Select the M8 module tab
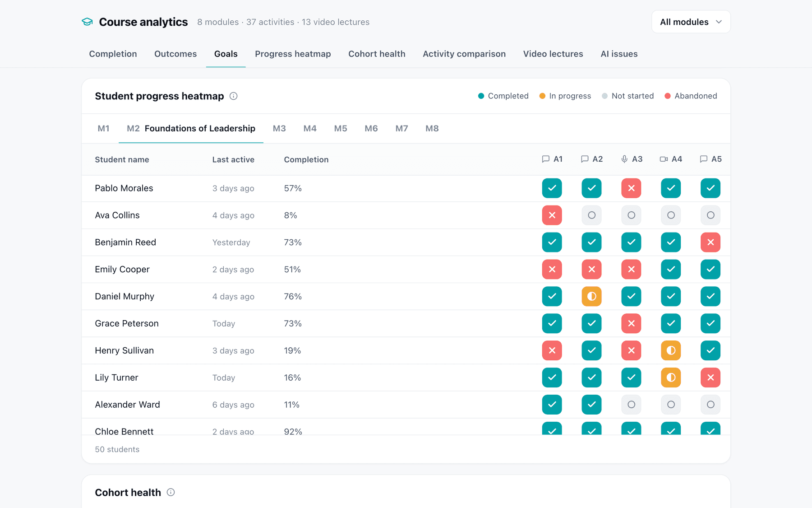 tap(432, 128)
